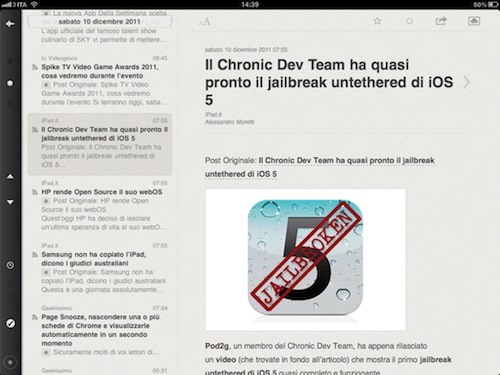
Task: Show unread items via sidebar dot icon
Action: click(10, 83)
